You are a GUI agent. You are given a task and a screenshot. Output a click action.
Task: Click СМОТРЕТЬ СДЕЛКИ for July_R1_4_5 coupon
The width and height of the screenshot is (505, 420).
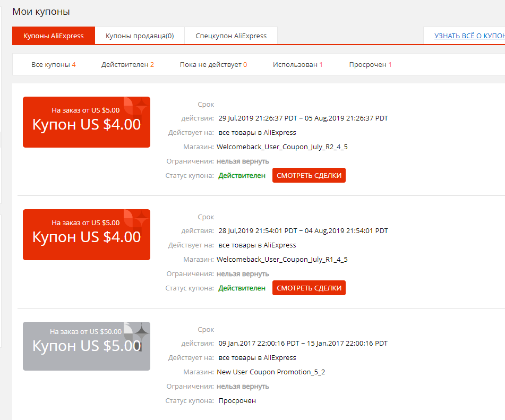pos(309,288)
